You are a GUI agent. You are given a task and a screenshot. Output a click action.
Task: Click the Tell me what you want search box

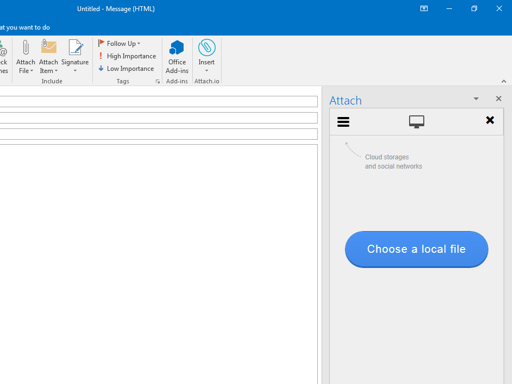pyautogui.click(x=25, y=27)
